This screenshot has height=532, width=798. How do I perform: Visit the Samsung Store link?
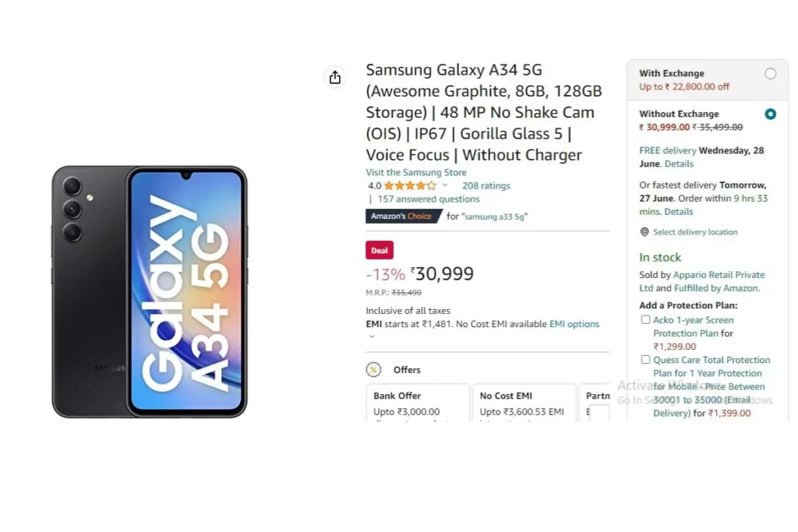click(416, 172)
